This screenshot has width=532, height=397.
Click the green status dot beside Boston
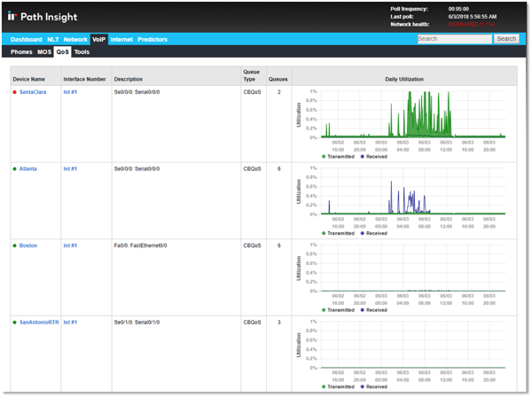pos(15,245)
